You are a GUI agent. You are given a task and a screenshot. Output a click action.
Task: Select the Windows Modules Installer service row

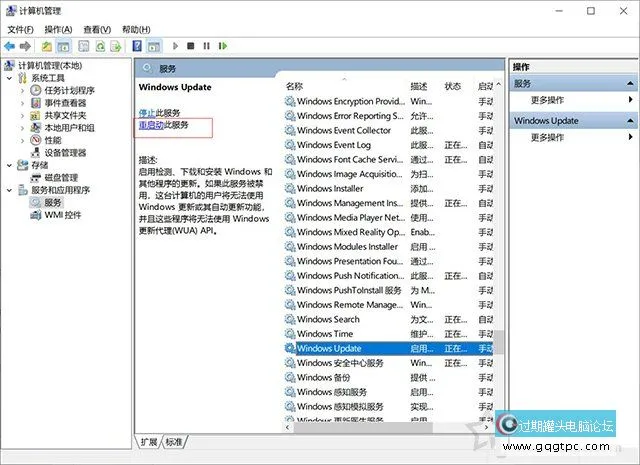point(389,247)
